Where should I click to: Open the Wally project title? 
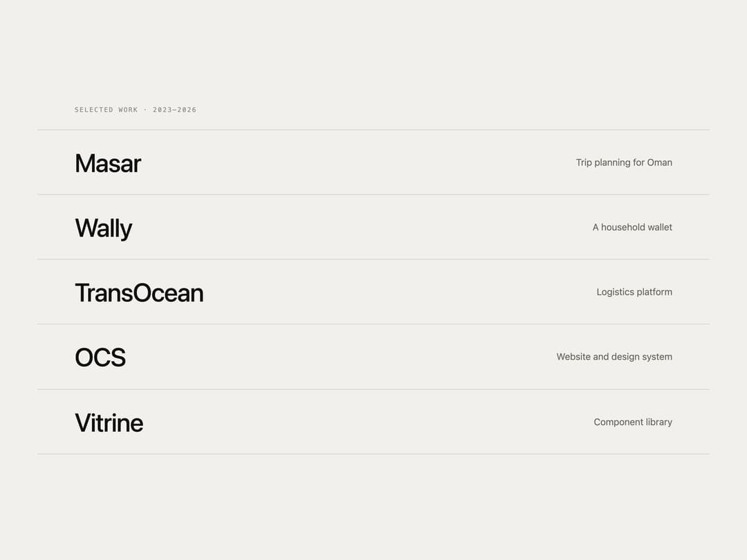tap(103, 228)
